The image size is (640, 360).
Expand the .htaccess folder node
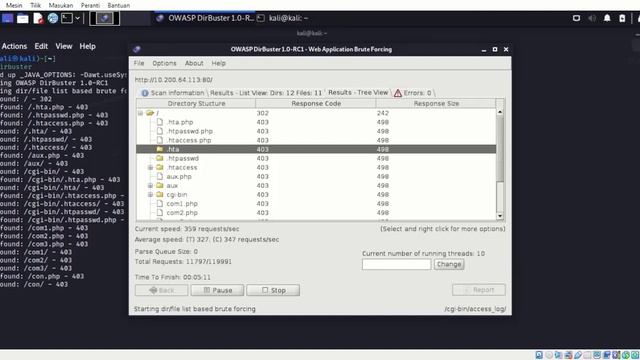(x=150, y=167)
